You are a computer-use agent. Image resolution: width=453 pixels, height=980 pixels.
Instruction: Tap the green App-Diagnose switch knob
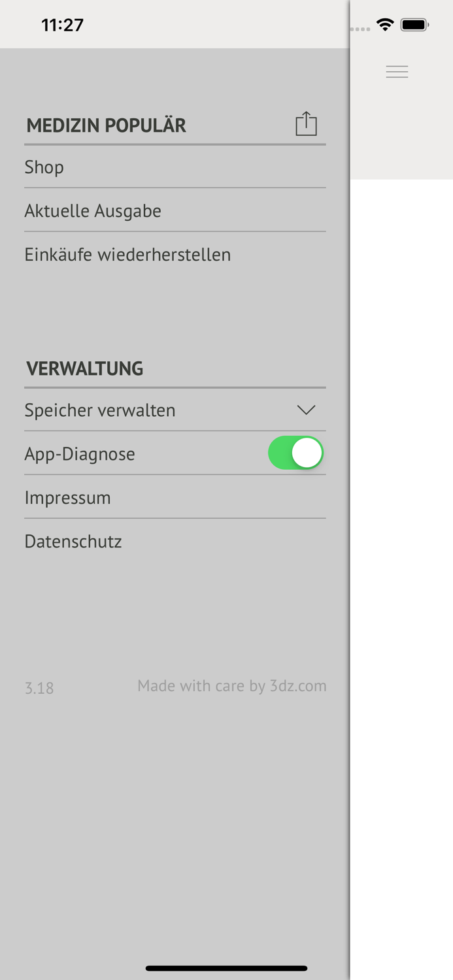[308, 452]
